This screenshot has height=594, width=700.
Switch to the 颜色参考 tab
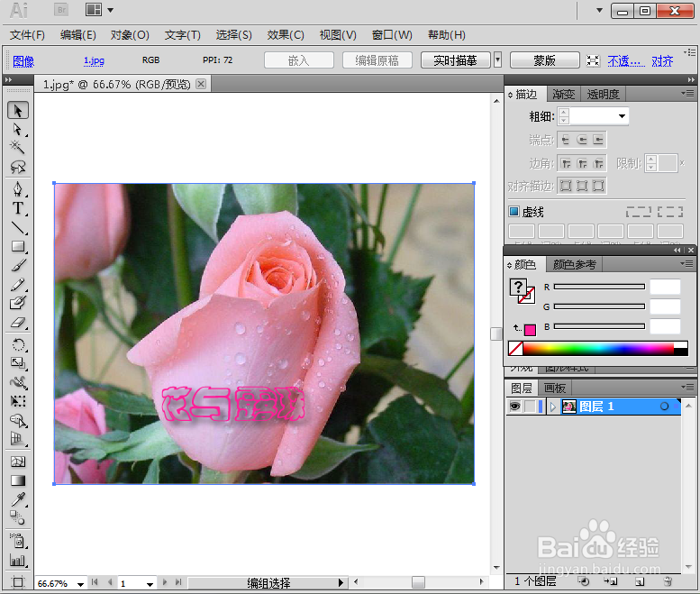point(575,264)
